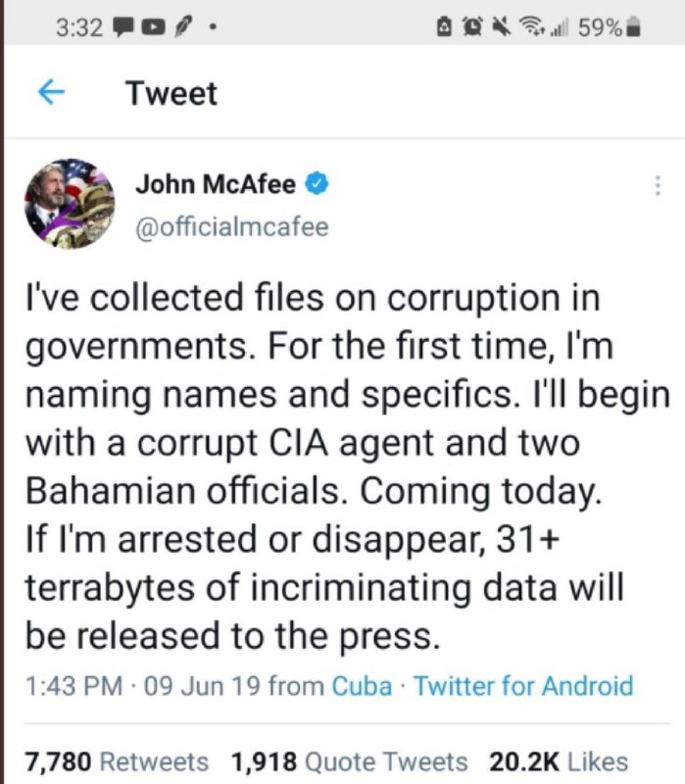Tap the battery icon next to 59%

point(634,28)
